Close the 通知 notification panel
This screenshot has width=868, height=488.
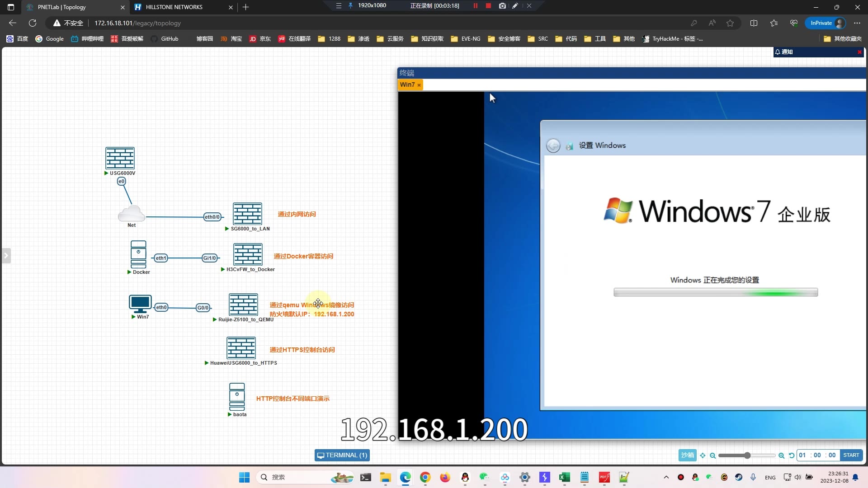tap(859, 52)
